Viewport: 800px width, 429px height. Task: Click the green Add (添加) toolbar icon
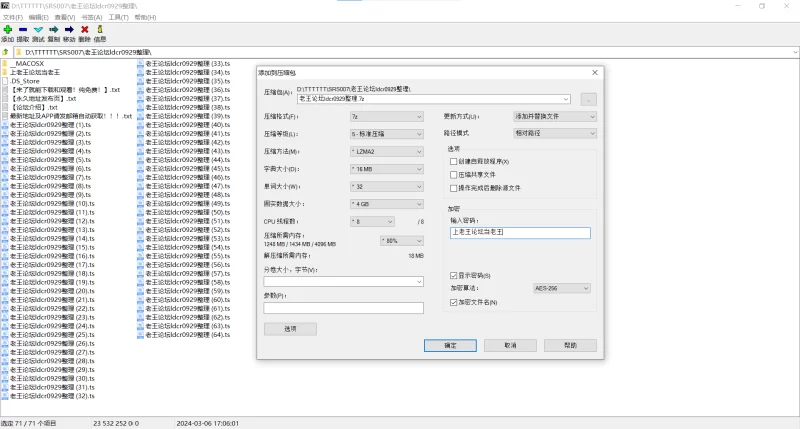8,30
